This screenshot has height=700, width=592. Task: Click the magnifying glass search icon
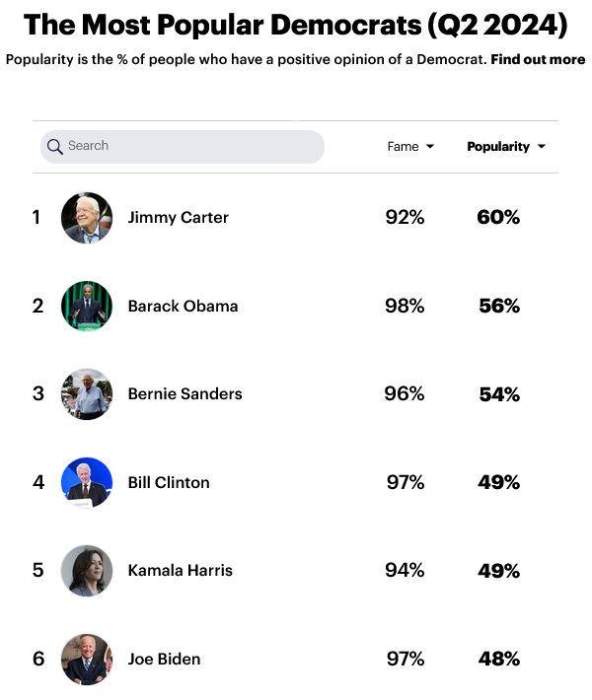(55, 147)
